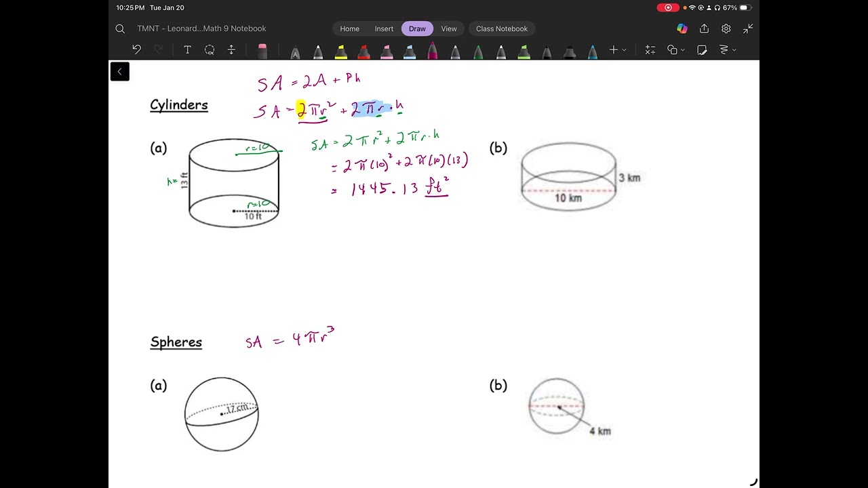Undo the last stroke
Viewport: 868px width, 488px height.
[136, 49]
